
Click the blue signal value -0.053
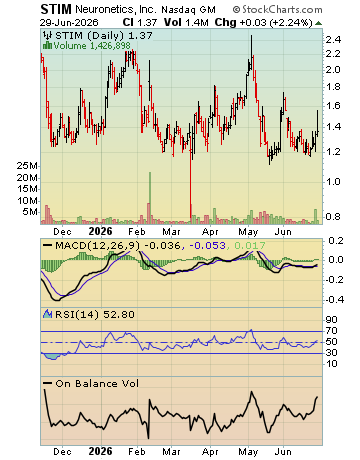coord(207,246)
